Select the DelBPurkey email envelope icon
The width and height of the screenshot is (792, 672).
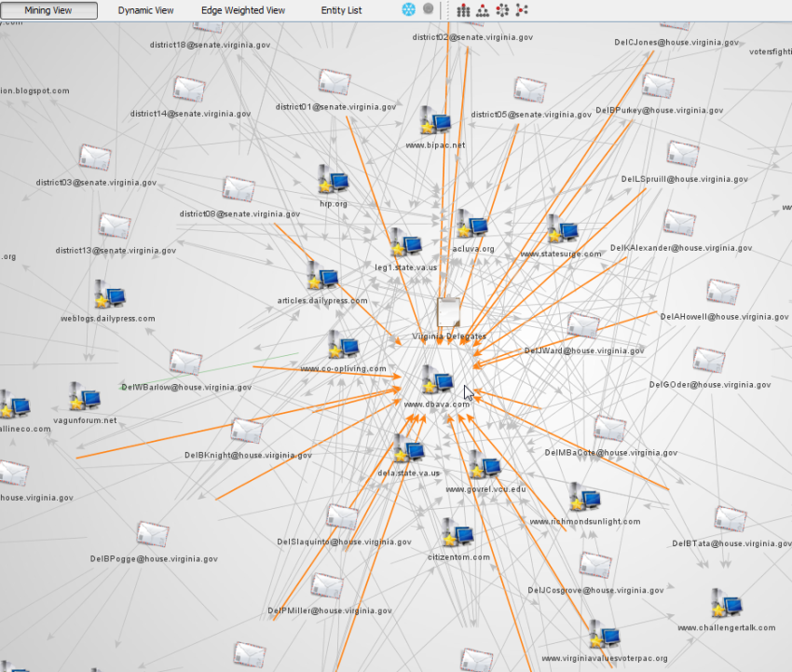[658, 86]
